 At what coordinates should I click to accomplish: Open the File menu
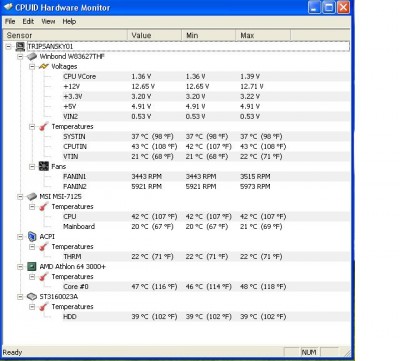coord(10,21)
